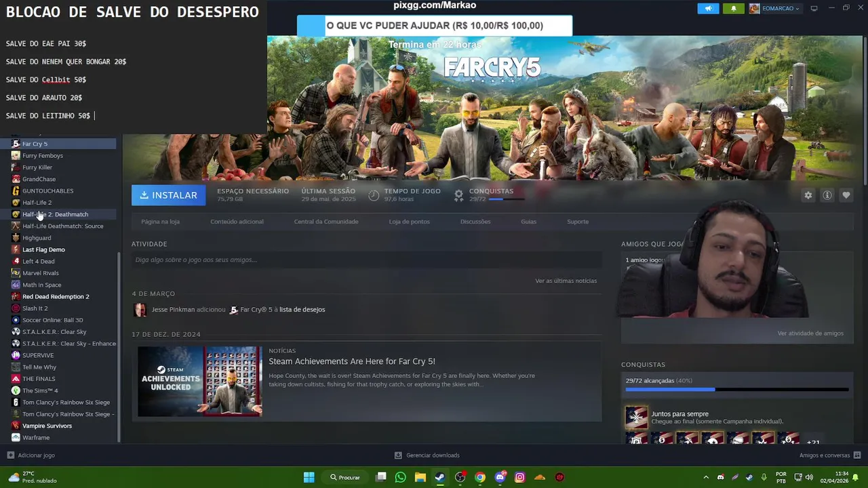
Task: Open Juntos para sempre achievement icon
Action: point(636,418)
